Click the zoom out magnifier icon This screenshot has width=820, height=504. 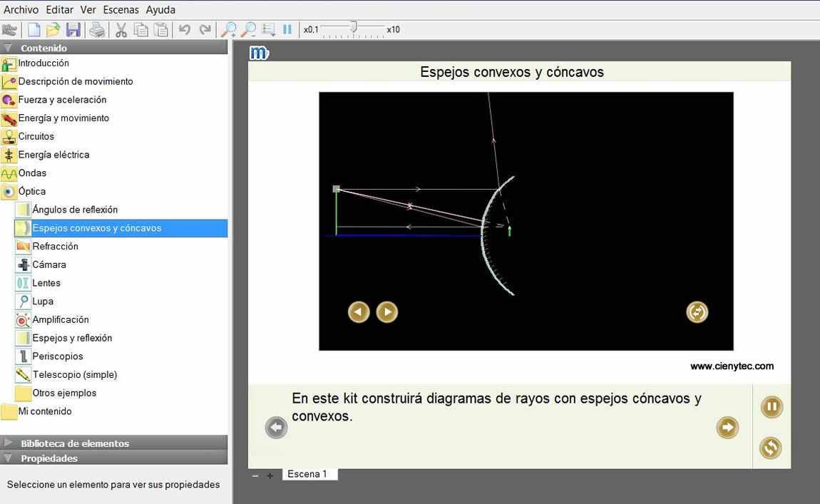point(249,30)
